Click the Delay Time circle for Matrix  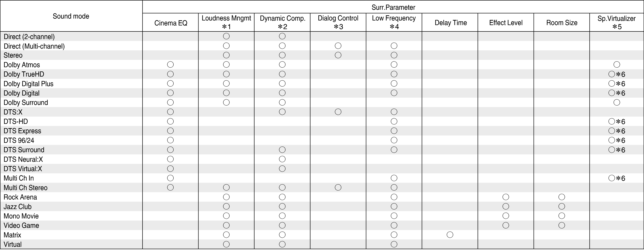point(450,235)
